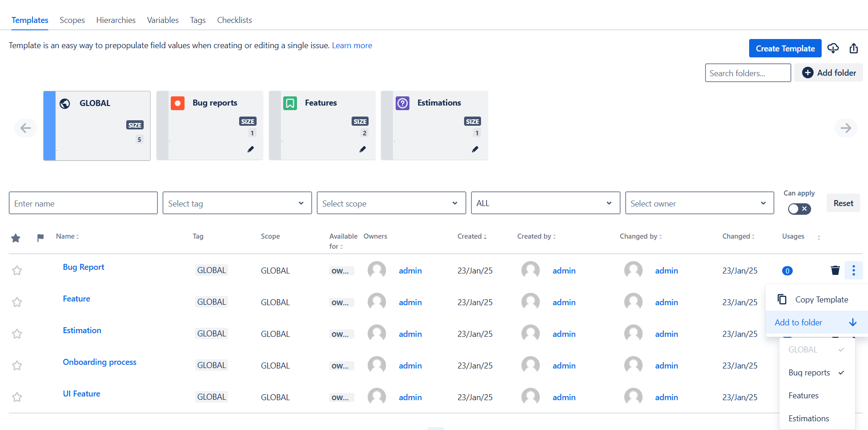868x430 pixels.
Task: Open the Learn more link
Action: (352, 45)
